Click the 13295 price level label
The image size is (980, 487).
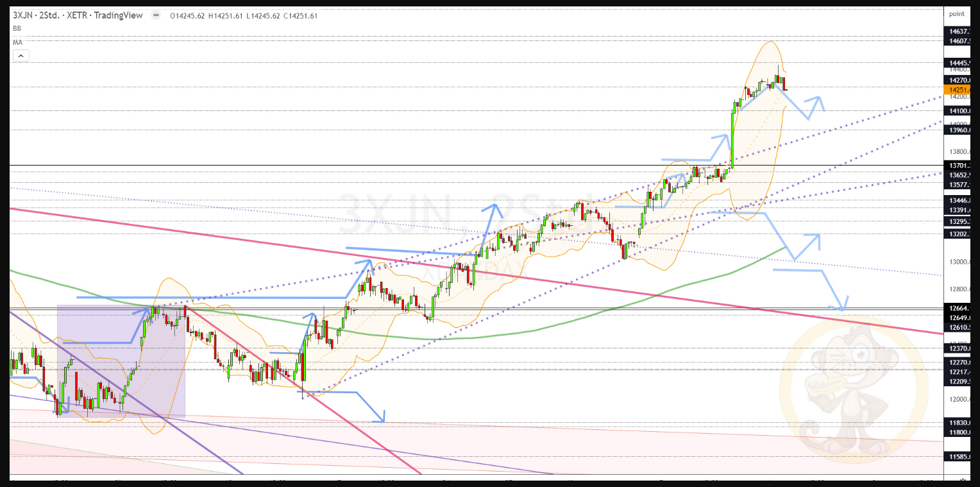(x=958, y=221)
